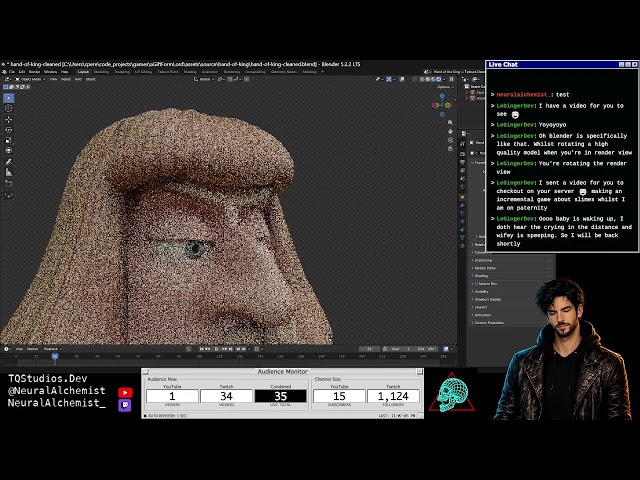Screen dimensions: 640x480
Task: Switch to the Animation workspace tab
Action: click(x=210, y=72)
